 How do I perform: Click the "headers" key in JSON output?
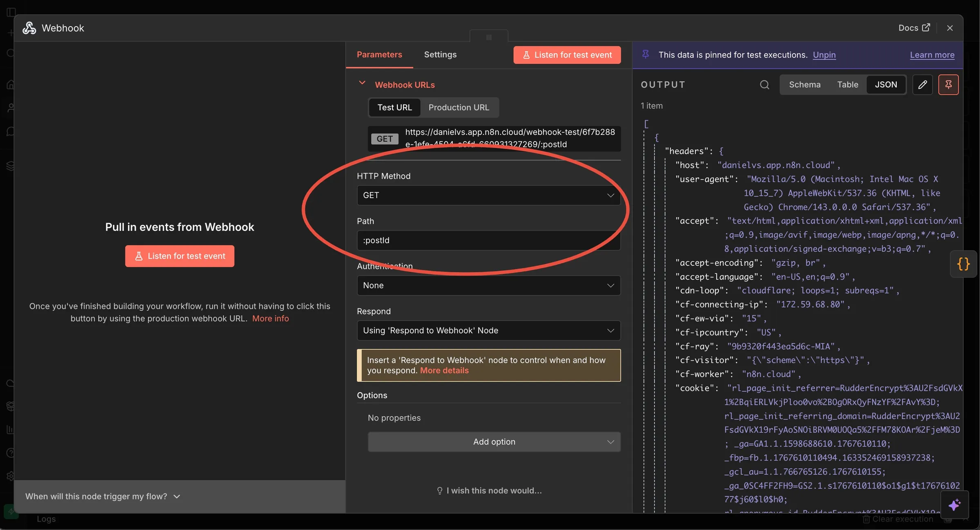[687, 151]
